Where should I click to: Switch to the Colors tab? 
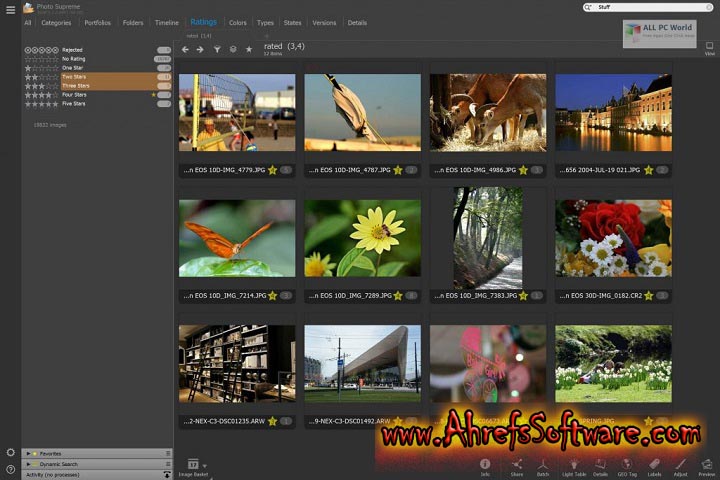coord(237,23)
